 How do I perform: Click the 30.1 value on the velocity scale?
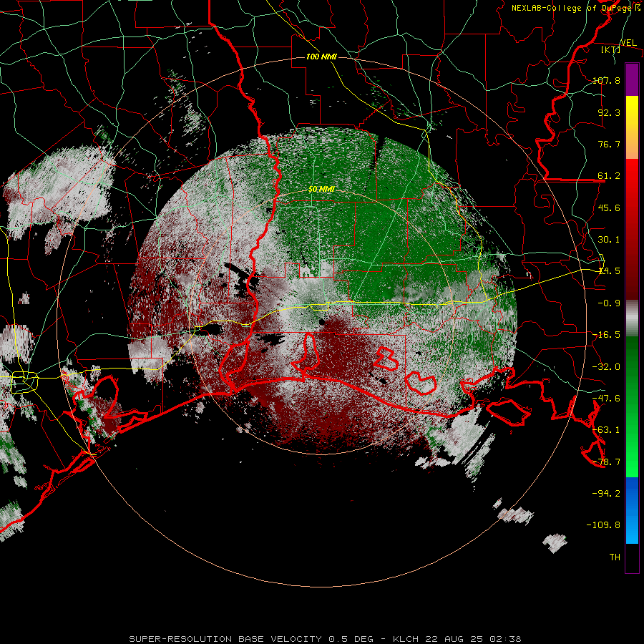609,240
